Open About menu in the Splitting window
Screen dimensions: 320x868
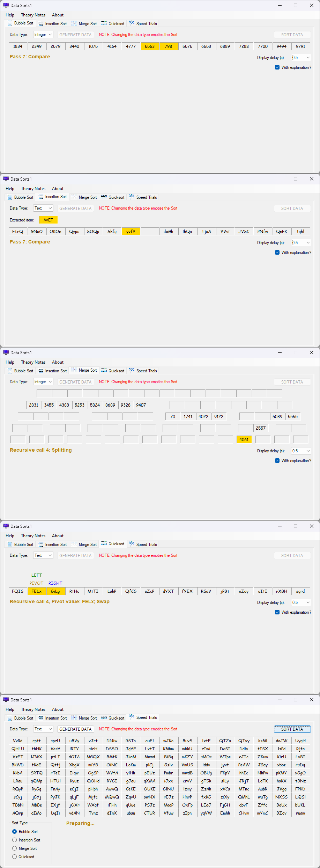point(58,362)
